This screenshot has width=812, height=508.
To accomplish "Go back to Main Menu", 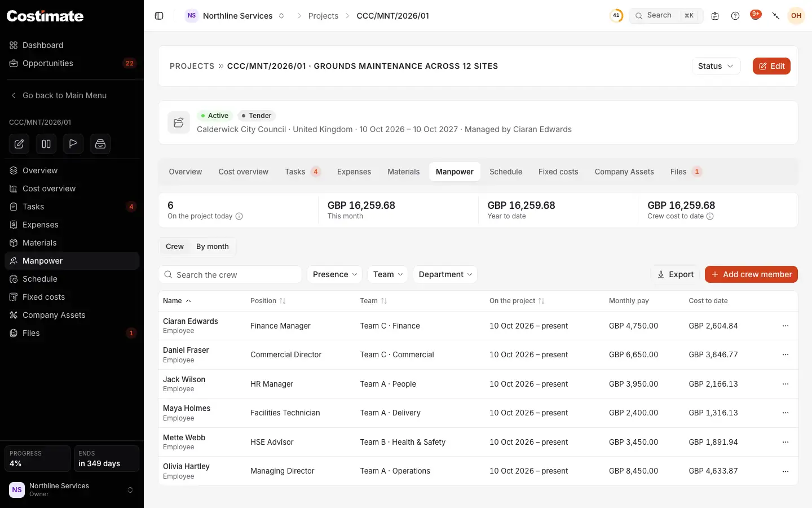I will (72, 95).
